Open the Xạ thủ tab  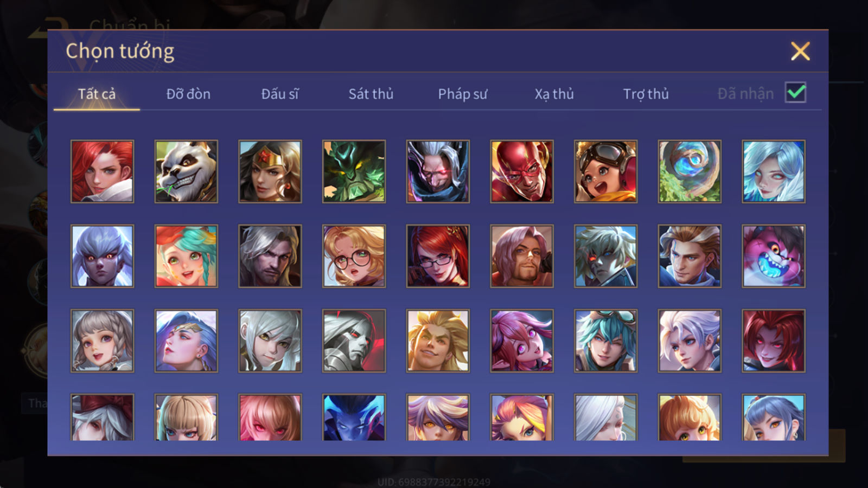tap(554, 94)
